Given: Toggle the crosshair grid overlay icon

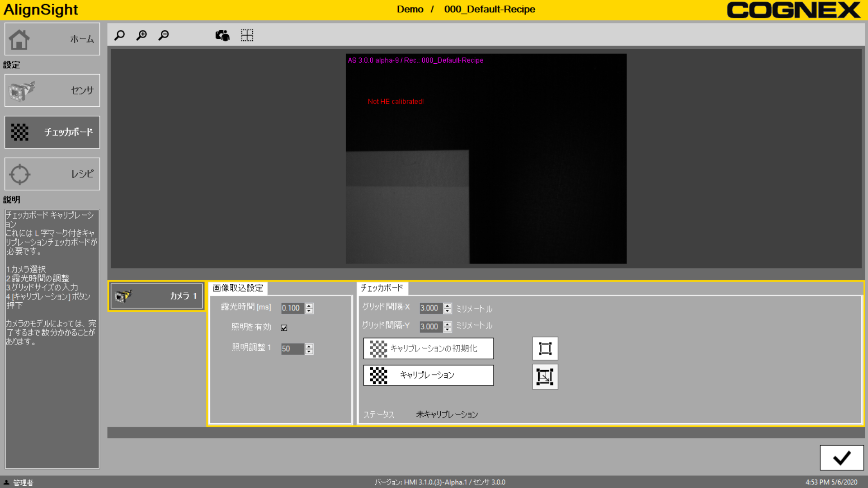Looking at the screenshot, I should 247,35.
